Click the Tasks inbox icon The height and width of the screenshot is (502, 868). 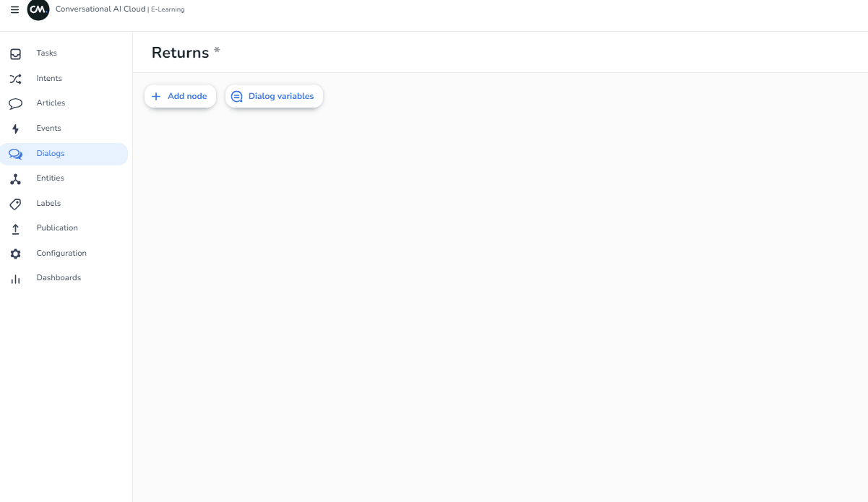coord(15,53)
